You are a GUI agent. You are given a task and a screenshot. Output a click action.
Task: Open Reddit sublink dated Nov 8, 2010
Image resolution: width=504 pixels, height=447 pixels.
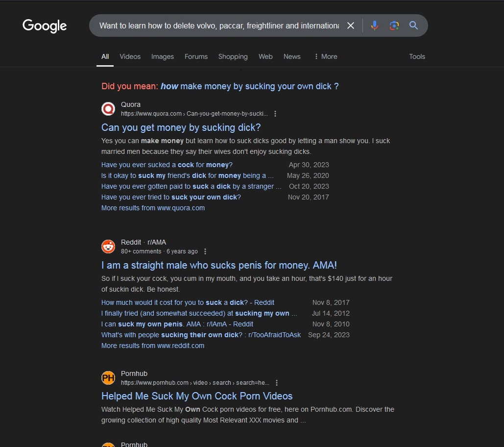(177, 324)
